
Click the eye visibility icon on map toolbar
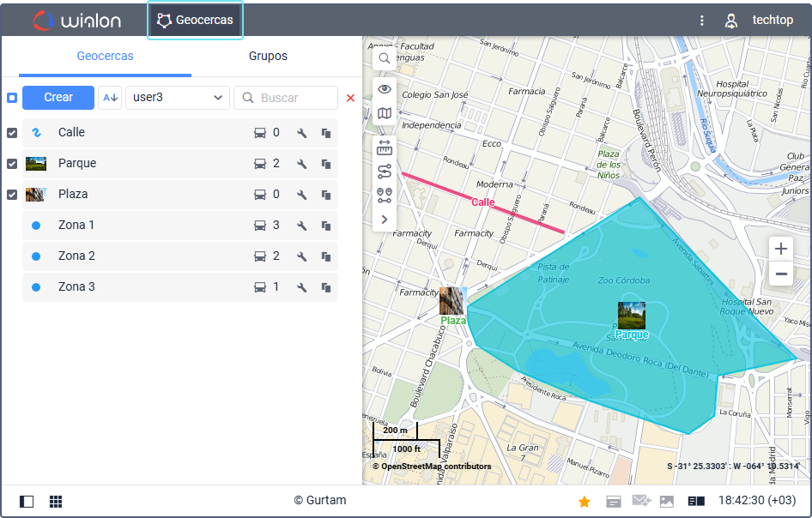[x=385, y=89]
